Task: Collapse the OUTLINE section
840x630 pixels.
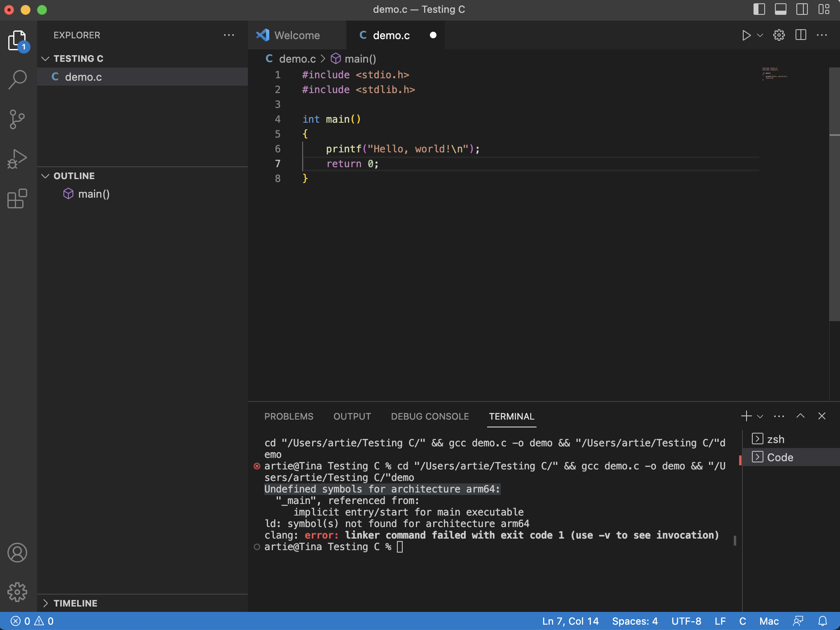Action: [142, 176]
